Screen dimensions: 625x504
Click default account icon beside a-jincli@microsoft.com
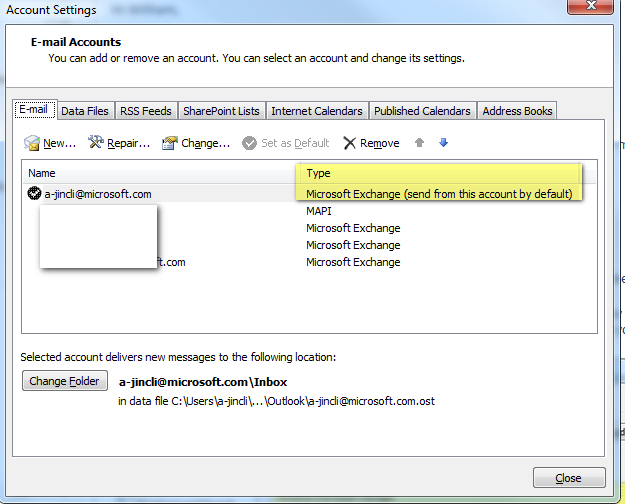pyautogui.click(x=34, y=193)
